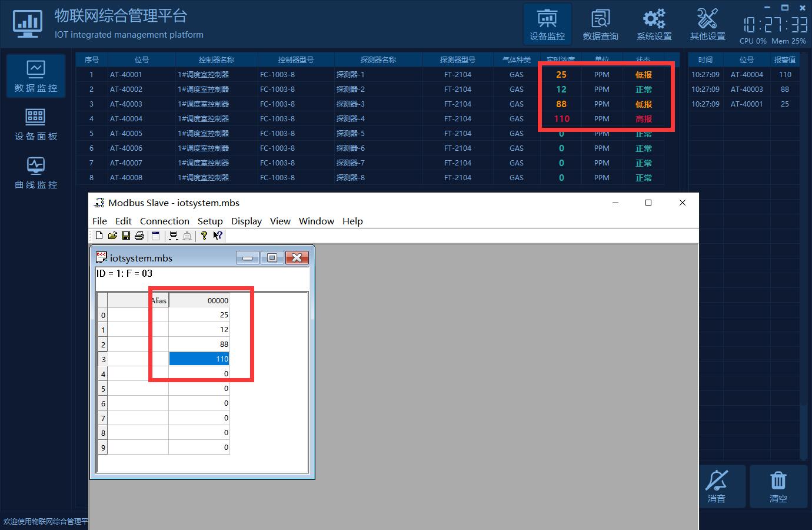The height and width of the screenshot is (530, 812).
Task: Select 数据监控 in the left sidebar
Action: click(36, 75)
